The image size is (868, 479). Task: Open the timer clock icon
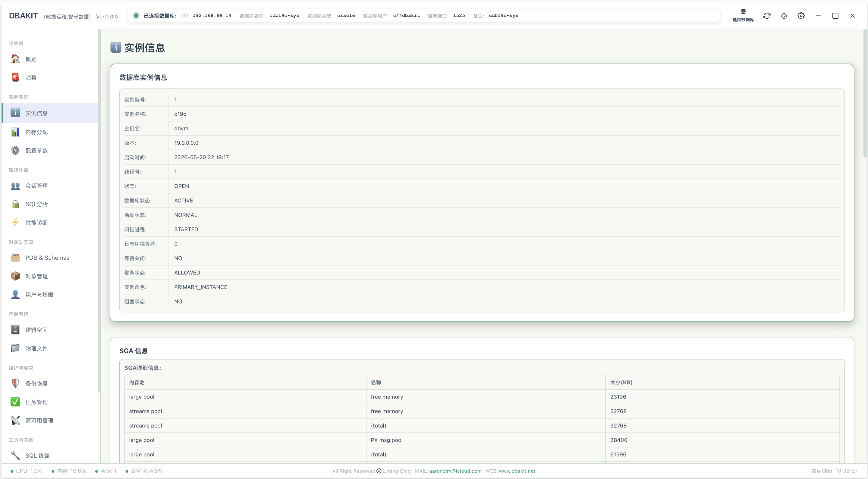(784, 16)
